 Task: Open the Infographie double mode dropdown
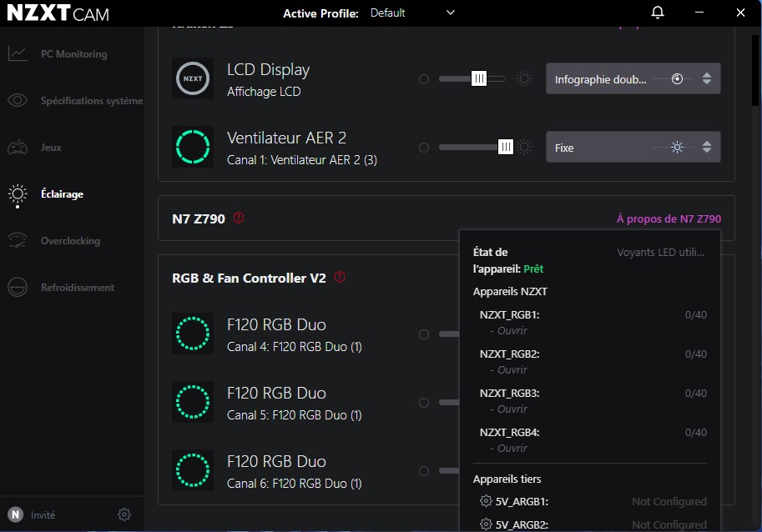click(633, 79)
